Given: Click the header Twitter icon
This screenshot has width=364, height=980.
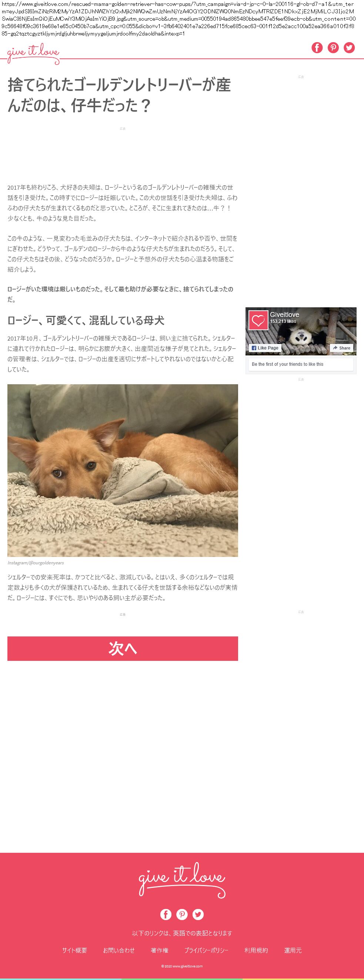Looking at the screenshot, I should pyautogui.click(x=349, y=48).
